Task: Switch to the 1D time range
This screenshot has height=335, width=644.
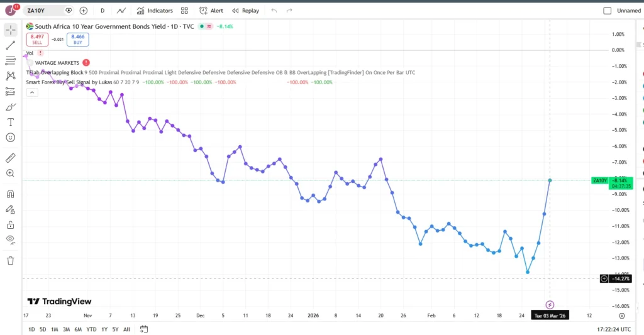Action: pos(31,329)
